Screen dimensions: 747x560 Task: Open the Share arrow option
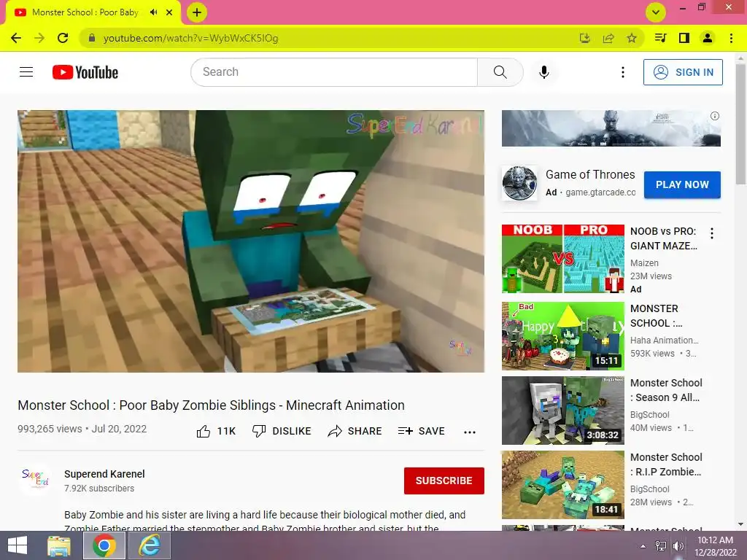point(355,432)
